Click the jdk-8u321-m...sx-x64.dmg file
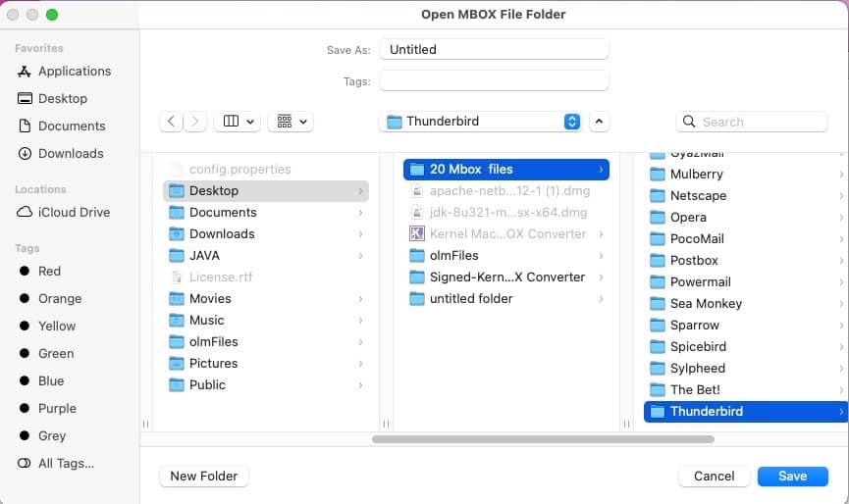Screen dimensions: 849x504 click(x=506, y=213)
